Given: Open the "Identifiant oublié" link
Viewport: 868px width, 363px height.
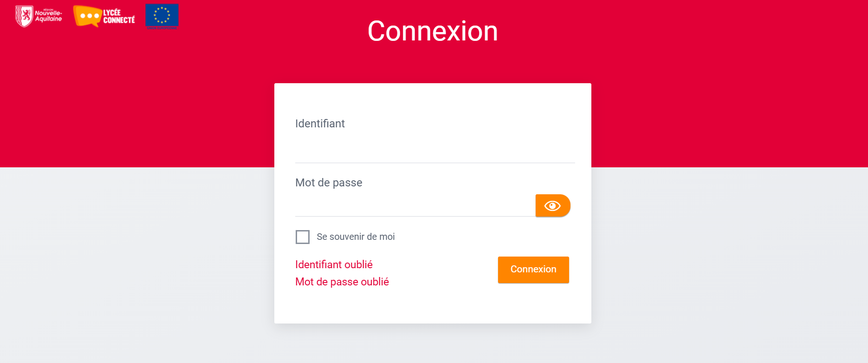Looking at the screenshot, I should point(334,264).
